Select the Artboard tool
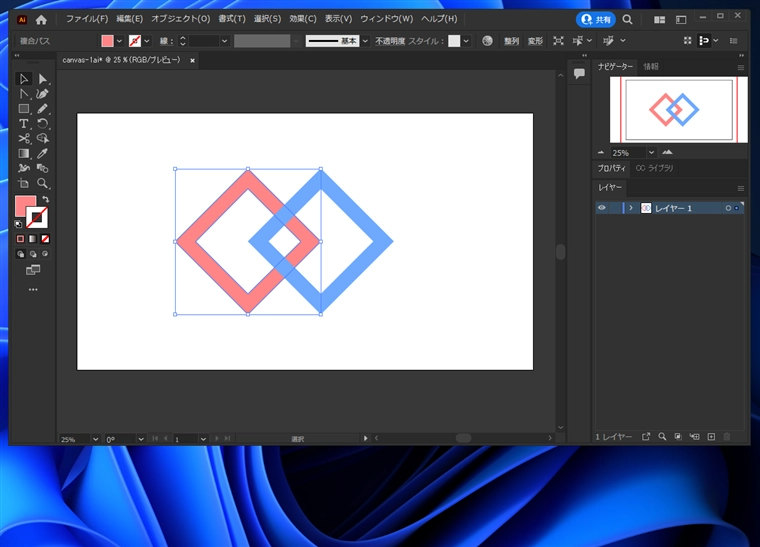The image size is (760, 547). click(x=23, y=184)
